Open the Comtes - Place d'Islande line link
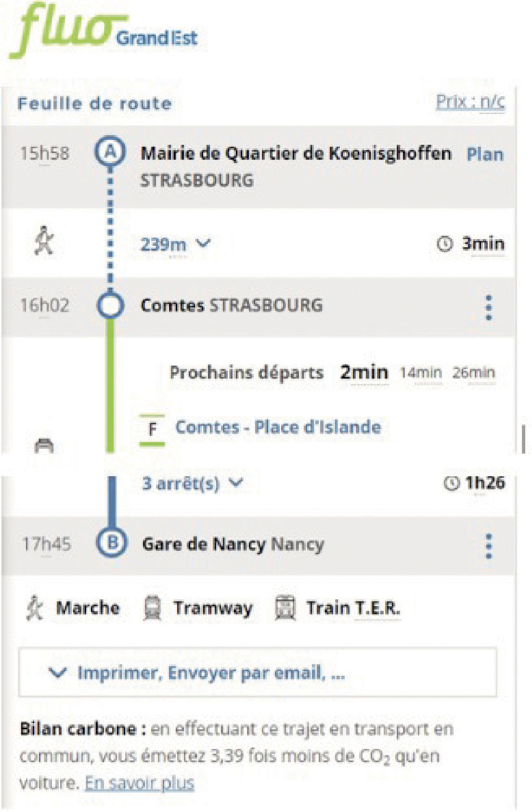The width and height of the screenshot is (532, 812). (278, 427)
